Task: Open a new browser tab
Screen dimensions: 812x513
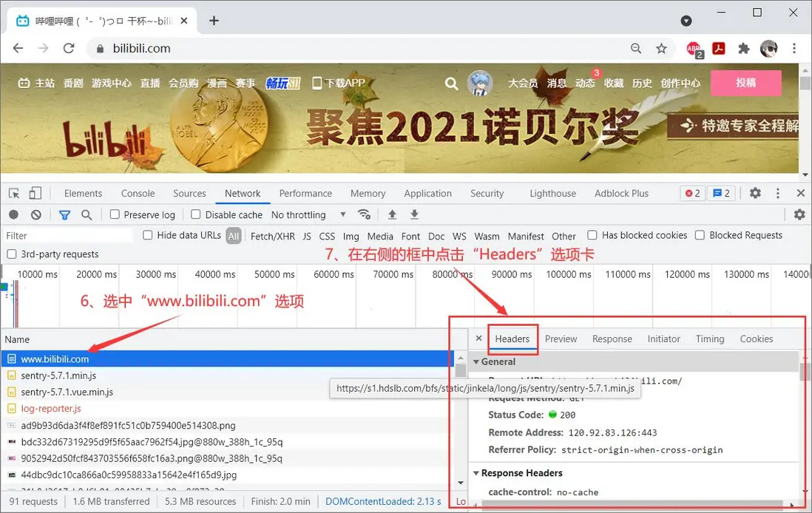Action: point(214,21)
